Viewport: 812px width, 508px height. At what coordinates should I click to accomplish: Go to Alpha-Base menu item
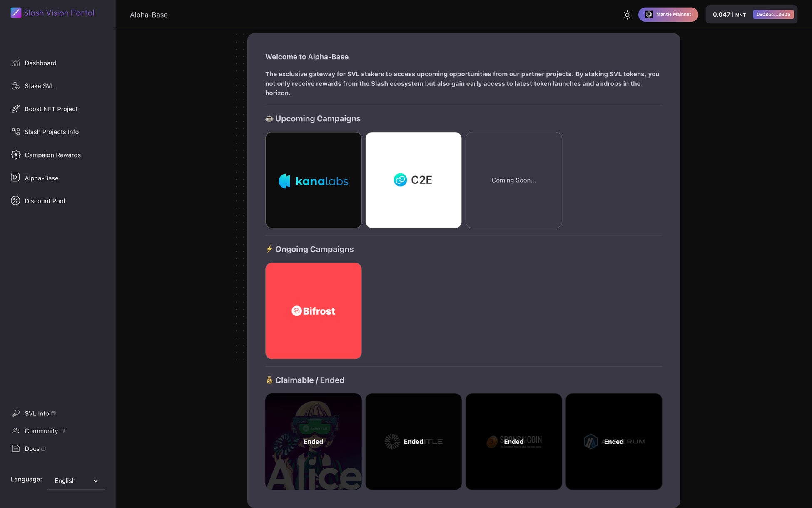click(x=41, y=178)
